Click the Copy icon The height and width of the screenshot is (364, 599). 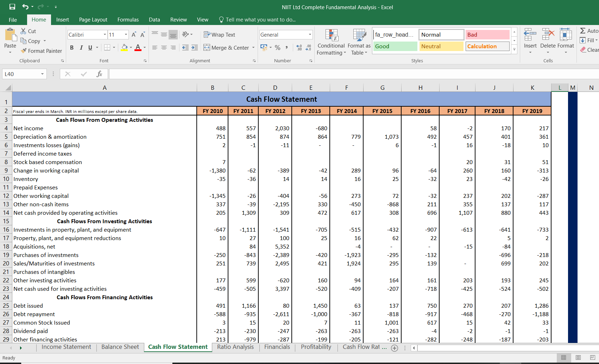(24, 41)
